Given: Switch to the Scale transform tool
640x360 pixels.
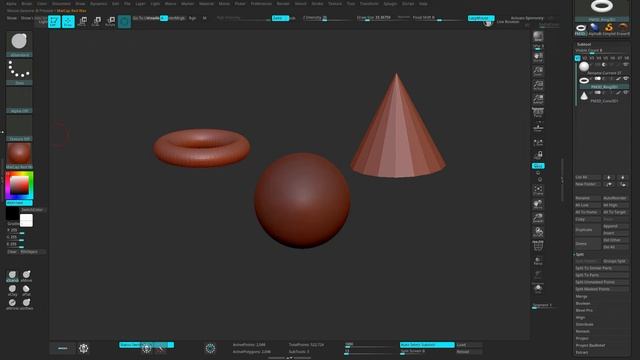Looking at the screenshot, I should pyautogui.click(x=96, y=21).
